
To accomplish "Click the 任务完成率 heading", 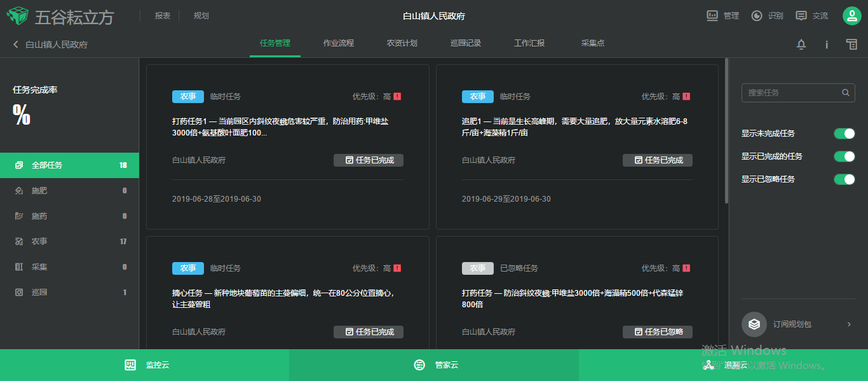I will (x=35, y=90).
